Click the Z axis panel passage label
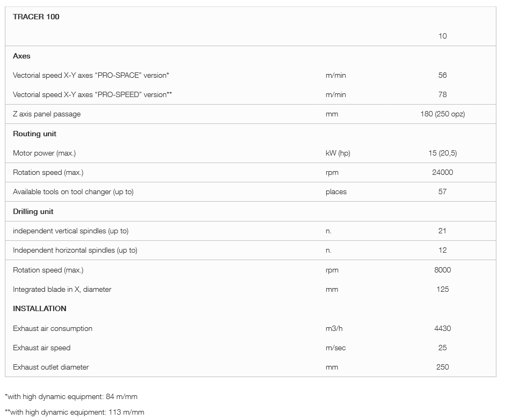 point(47,114)
